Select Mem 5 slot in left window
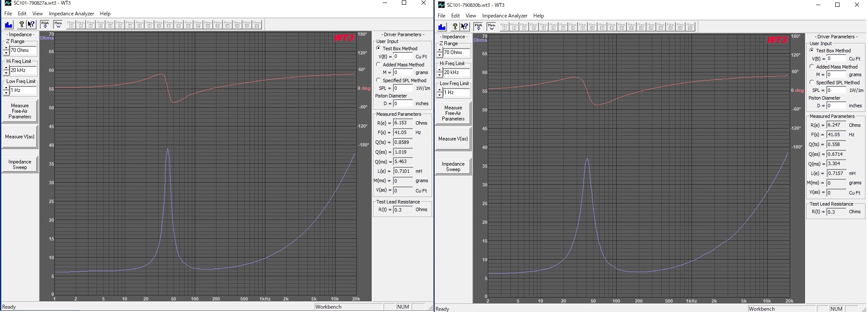The image size is (868, 312). (110, 25)
